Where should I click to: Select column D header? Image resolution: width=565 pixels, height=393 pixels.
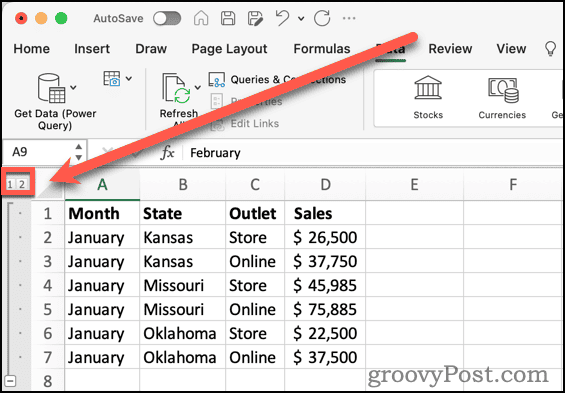click(325, 185)
